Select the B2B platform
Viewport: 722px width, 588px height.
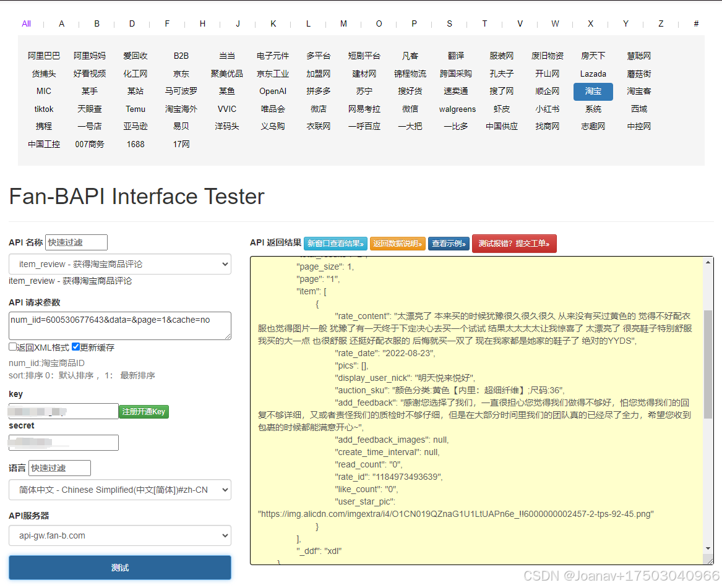tap(181, 56)
